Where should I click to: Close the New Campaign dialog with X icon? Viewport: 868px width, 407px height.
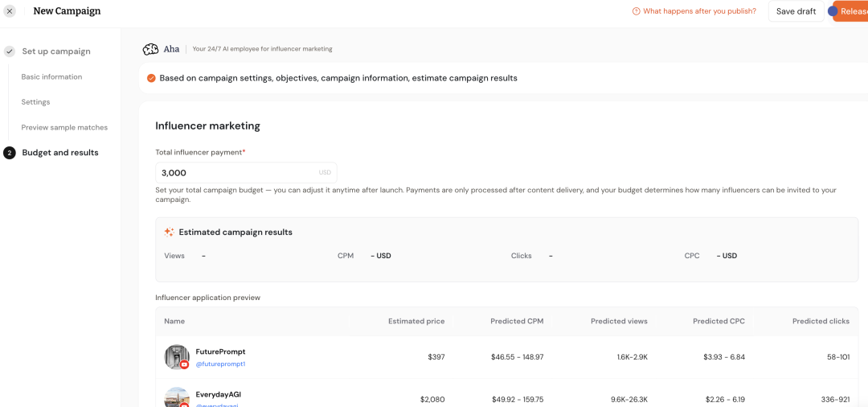coord(10,11)
